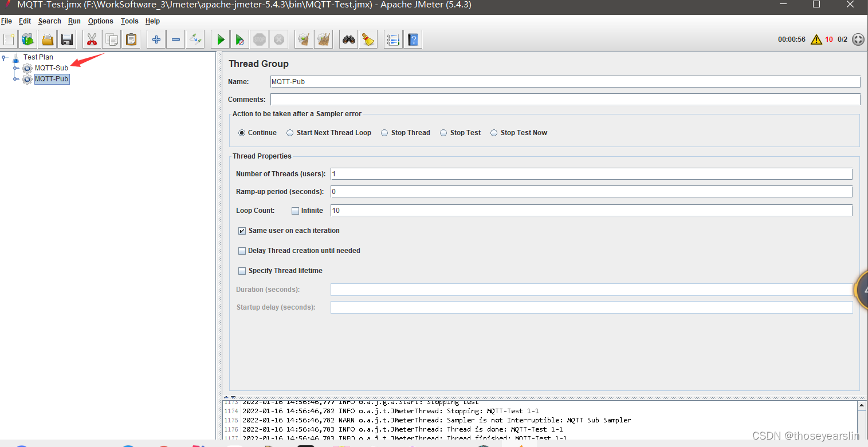Open Search with binoculars icon
Image resolution: width=868 pixels, height=447 pixels.
[348, 39]
